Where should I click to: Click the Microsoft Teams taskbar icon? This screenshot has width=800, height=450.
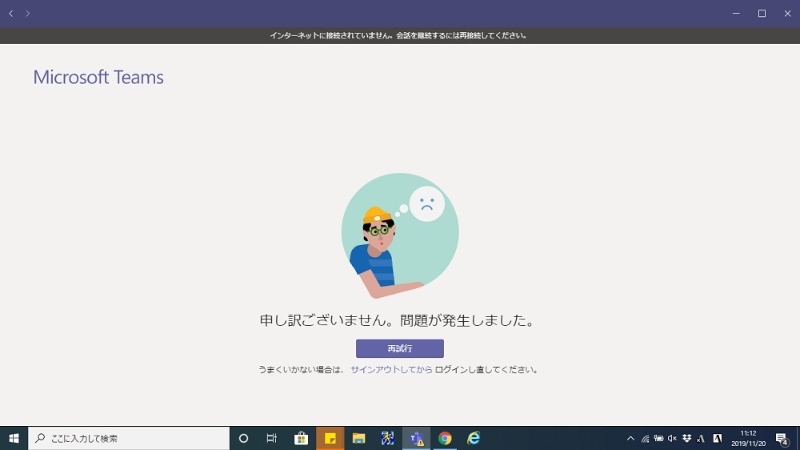click(x=416, y=438)
